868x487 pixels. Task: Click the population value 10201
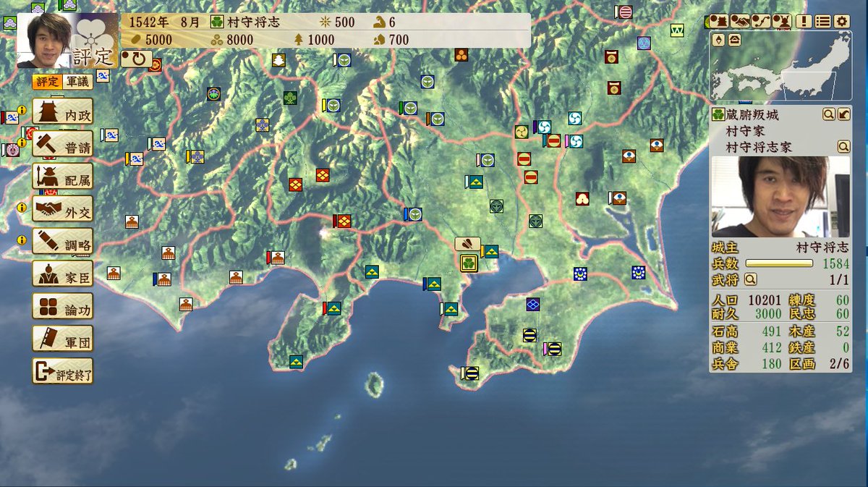764,300
